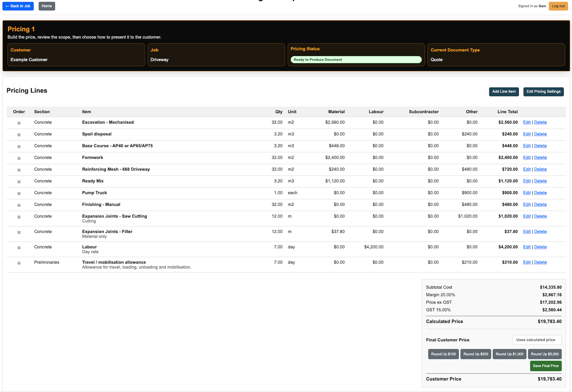572x392 pixels.
Task: Delete the Travel / mobilisation allowance line
Action: (x=540, y=262)
